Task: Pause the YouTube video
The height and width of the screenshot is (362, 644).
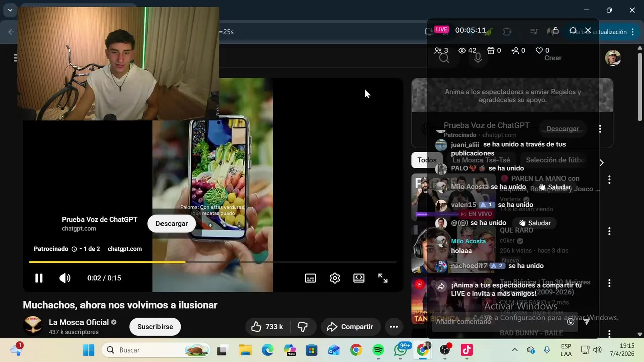Action: (x=39, y=278)
